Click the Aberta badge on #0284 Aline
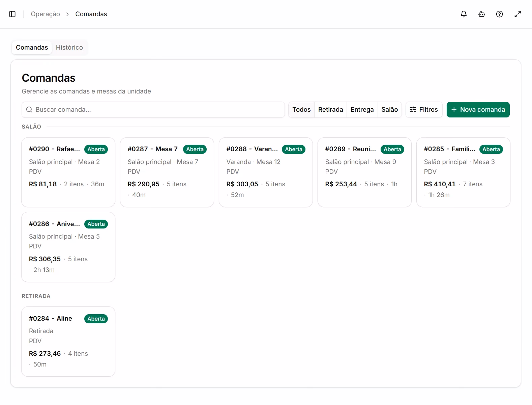This screenshot has width=532, height=405. pyautogui.click(x=96, y=319)
